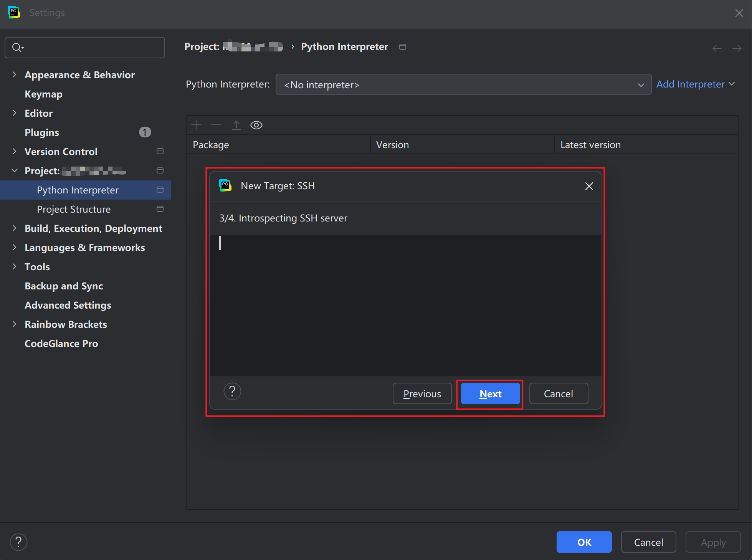Screen dimensions: 752x560
Task: Click project-level icon on Python Interpreter row
Action: [160, 190]
